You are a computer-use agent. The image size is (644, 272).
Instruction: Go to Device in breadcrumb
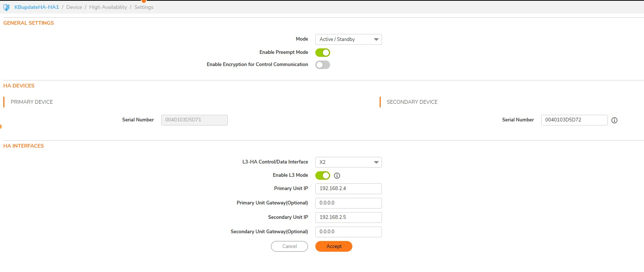coord(74,7)
